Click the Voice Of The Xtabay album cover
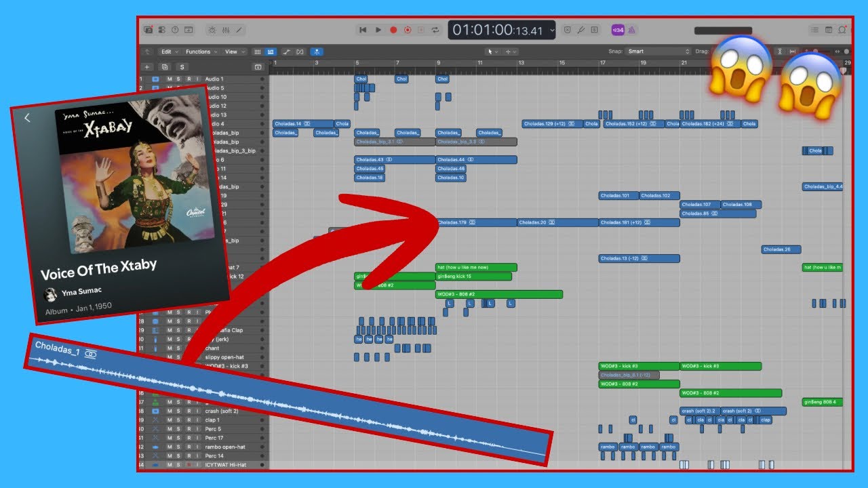This screenshot has height=488, width=868. pyautogui.click(x=136, y=173)
